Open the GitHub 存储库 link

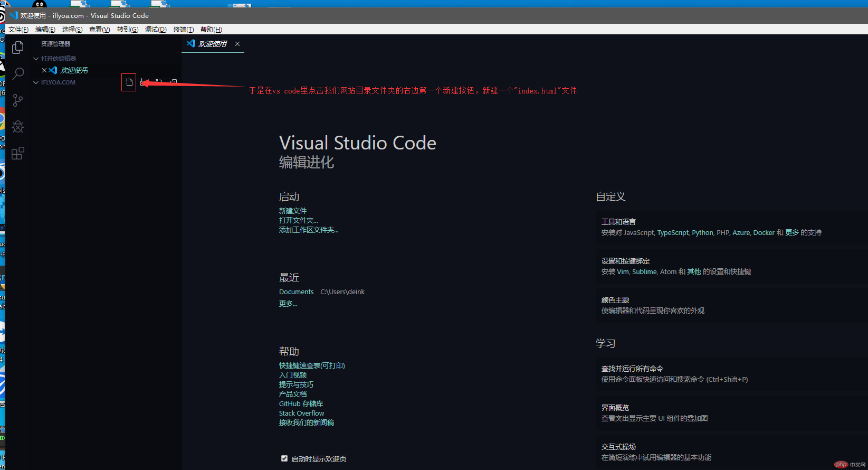(x=301, y=403)
